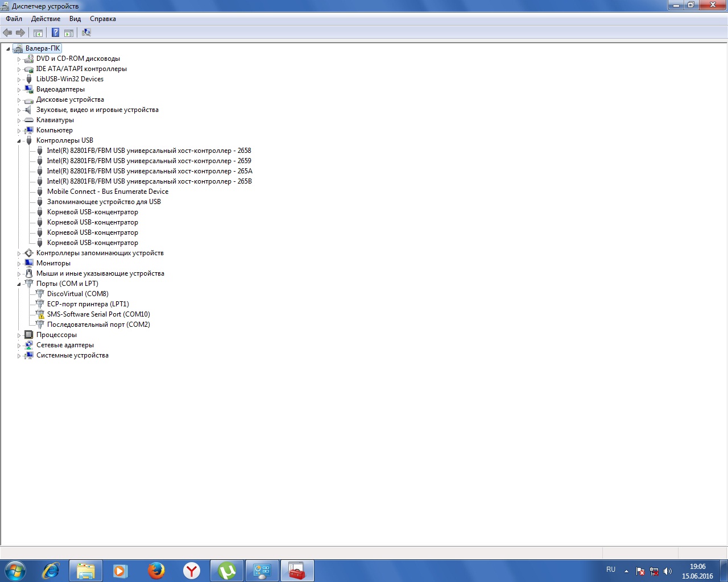Open Yandex browser from the taskbar
Image resolution: width=728 pixels, height=582 pixels.
[192, 571]
